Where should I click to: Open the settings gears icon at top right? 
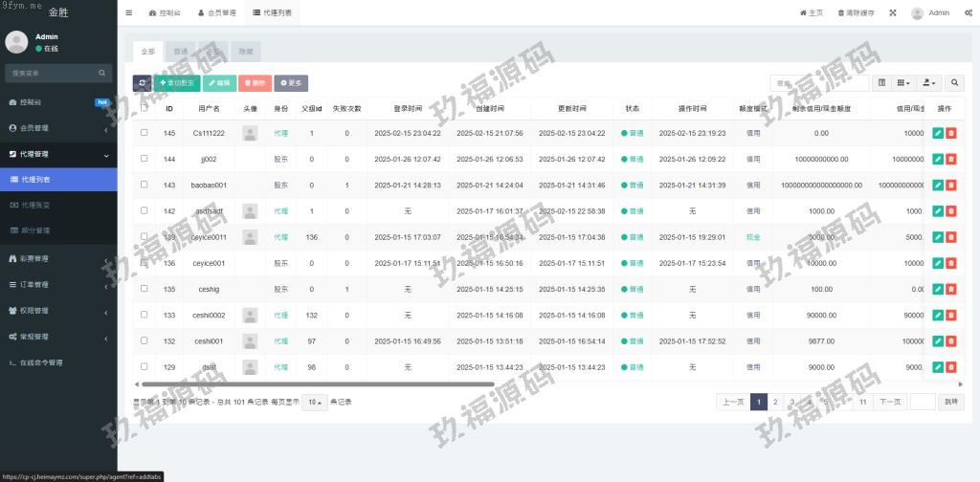tap(969, 13)
